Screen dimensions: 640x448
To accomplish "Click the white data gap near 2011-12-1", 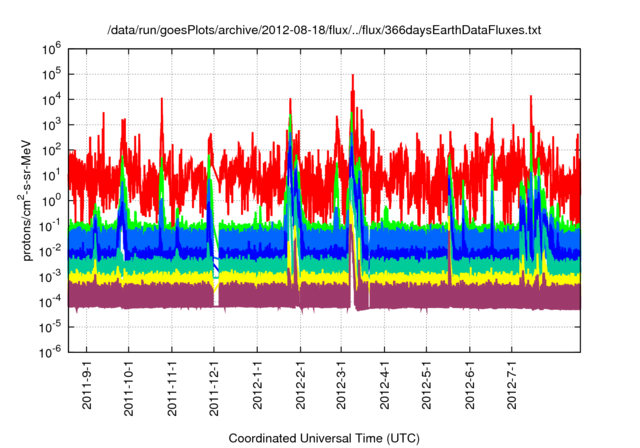I will [216, 292].
